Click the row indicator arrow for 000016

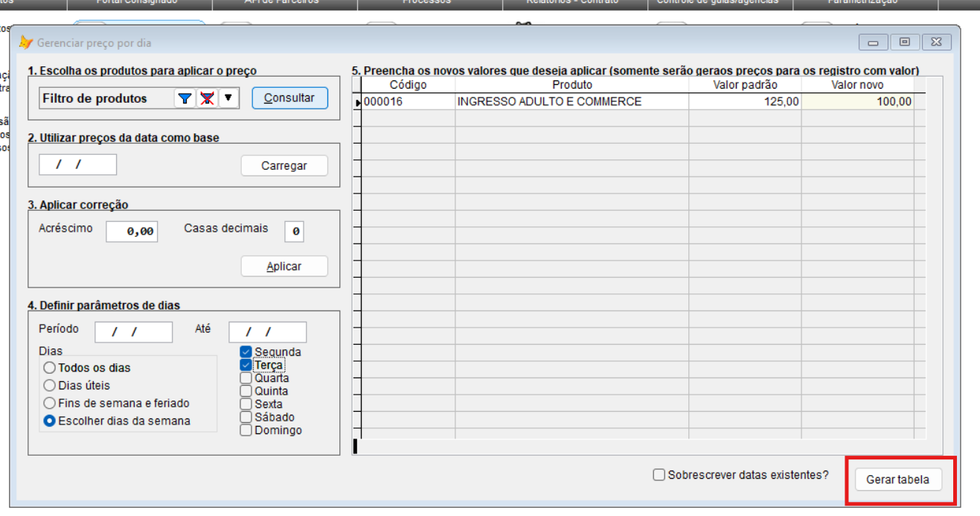coord(357,102)
